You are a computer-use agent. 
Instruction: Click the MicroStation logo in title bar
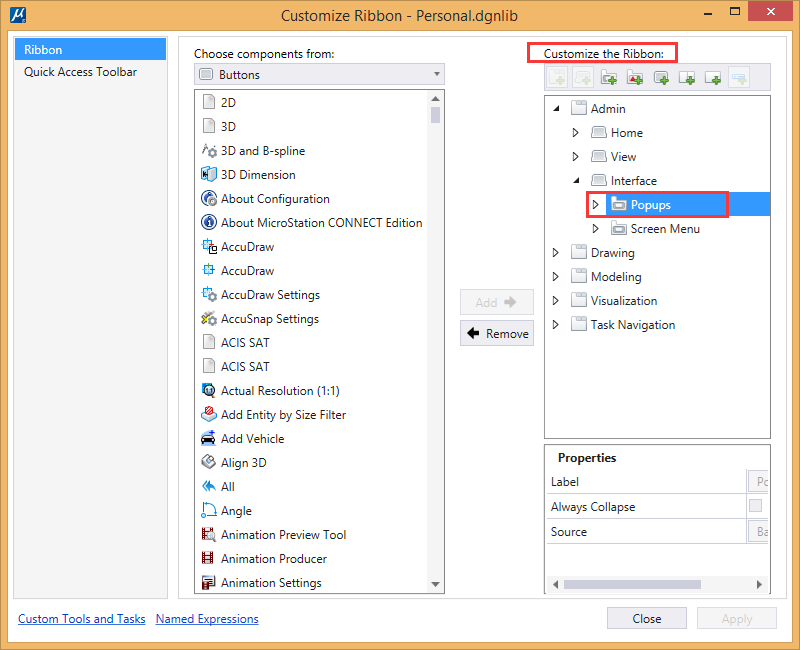pyautogui.click(x=18, y=15)
